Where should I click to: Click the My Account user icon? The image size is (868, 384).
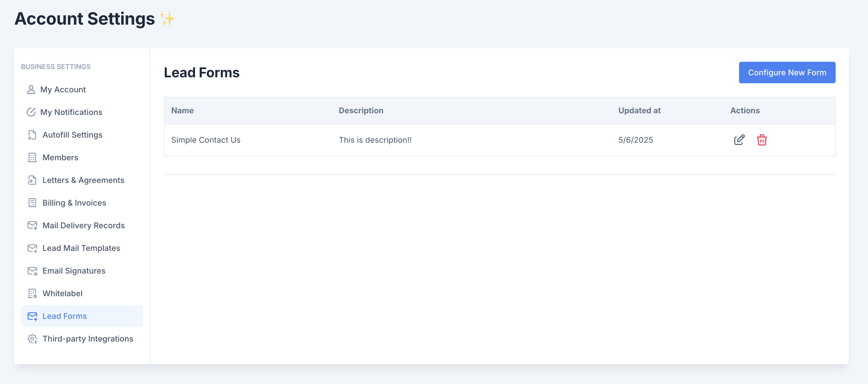31,89
